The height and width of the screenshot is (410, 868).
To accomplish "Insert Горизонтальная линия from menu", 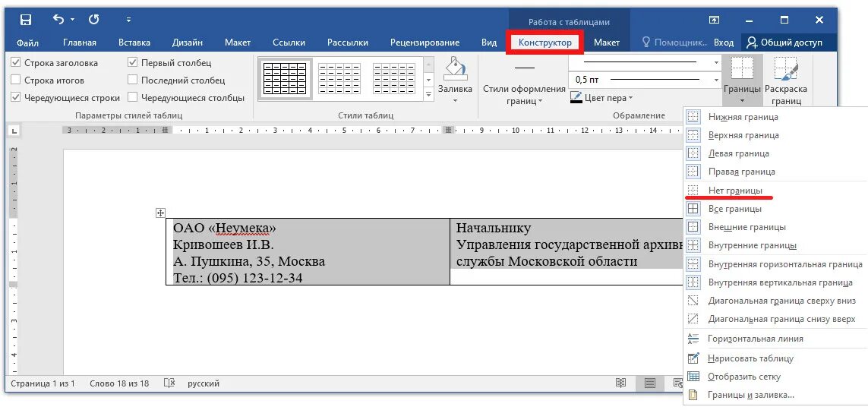I will pos(775,339).
